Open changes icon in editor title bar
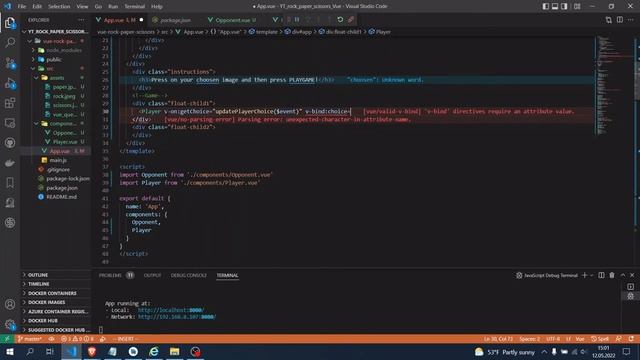Image resolution: width=640 pixels, height=360 pixels. click(609, 20)
